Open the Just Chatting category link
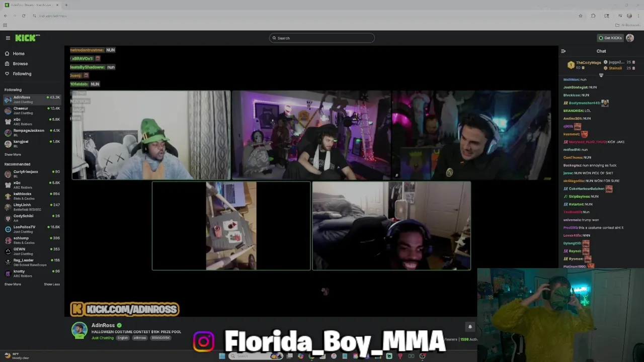 103,338
